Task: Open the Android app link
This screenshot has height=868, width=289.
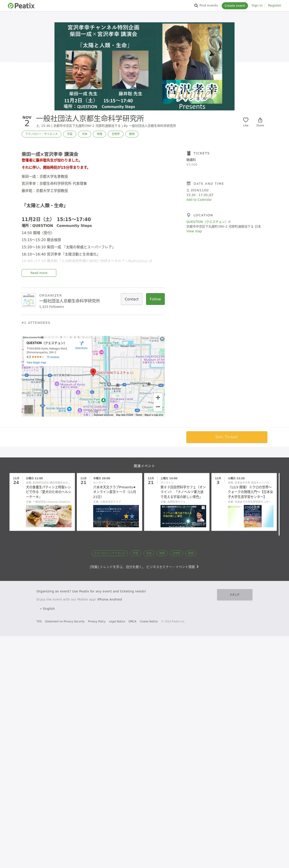Action: click(115, 599)
